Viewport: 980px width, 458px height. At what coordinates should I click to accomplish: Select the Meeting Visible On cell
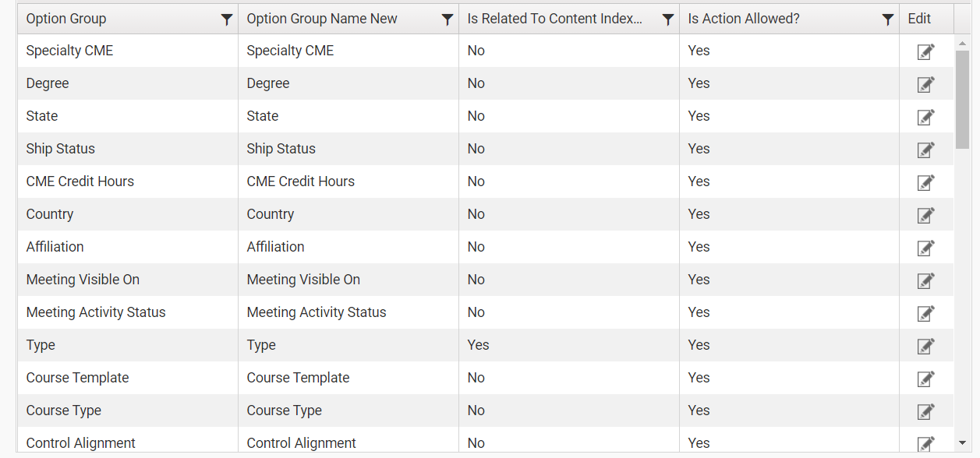pyautogui.click(x=128, y=280)
